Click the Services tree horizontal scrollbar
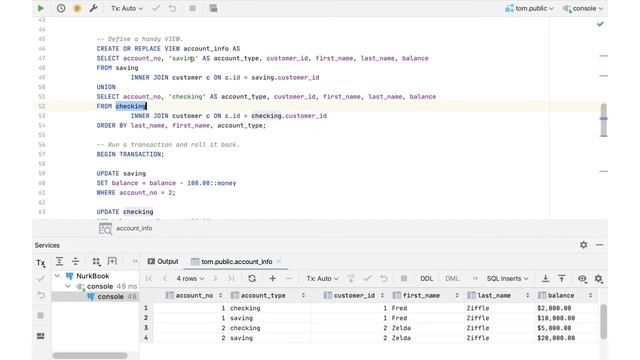Screen dimensions: 640x360 [90, 356]
